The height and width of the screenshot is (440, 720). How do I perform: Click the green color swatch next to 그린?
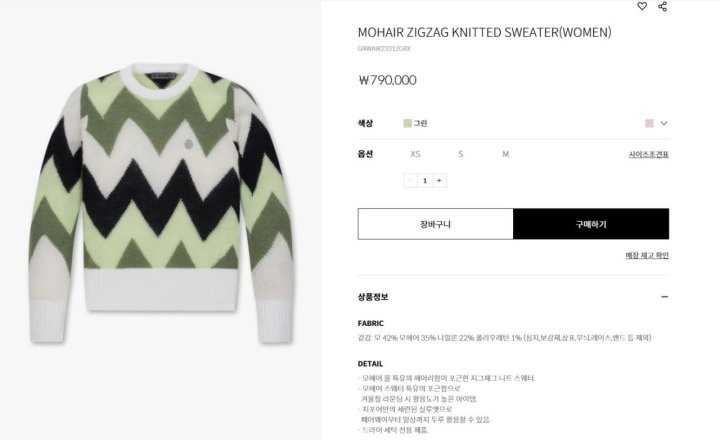pyautogui.click(x=407, y=123)
